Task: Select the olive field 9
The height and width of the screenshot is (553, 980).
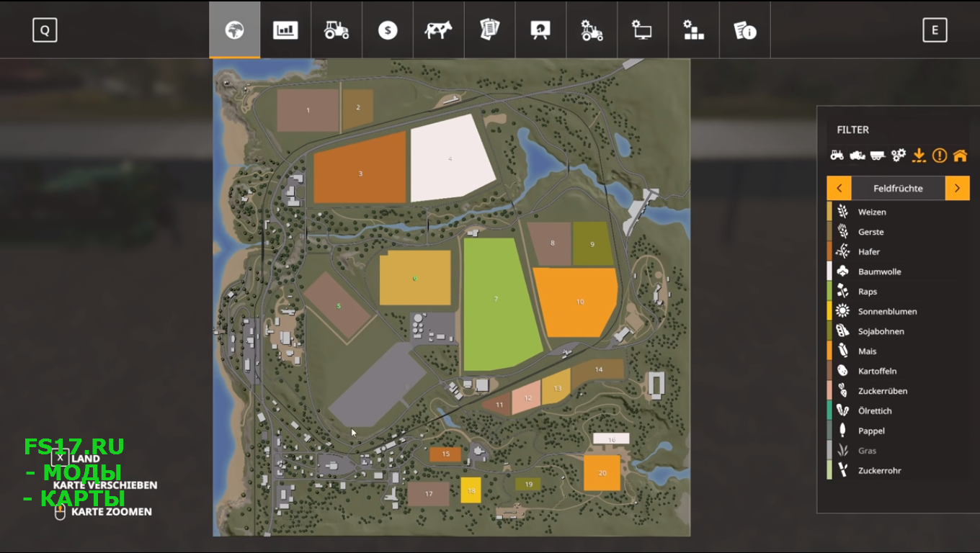Action: (592, 244)
